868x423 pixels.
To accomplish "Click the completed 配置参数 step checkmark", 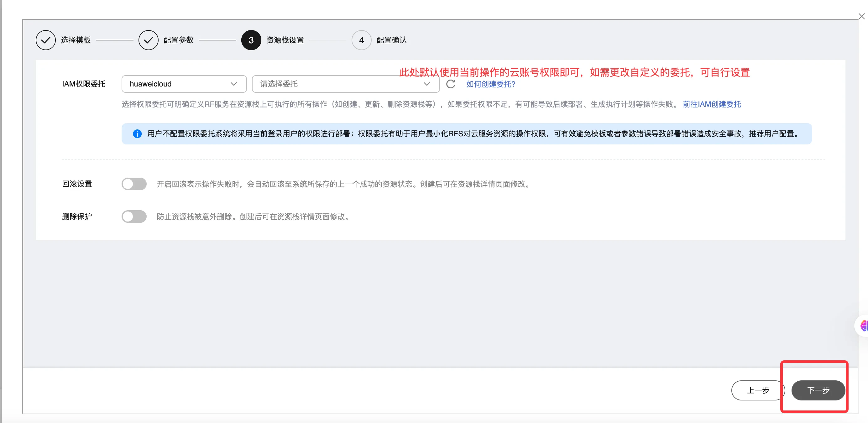I will (x=148, y=40).
